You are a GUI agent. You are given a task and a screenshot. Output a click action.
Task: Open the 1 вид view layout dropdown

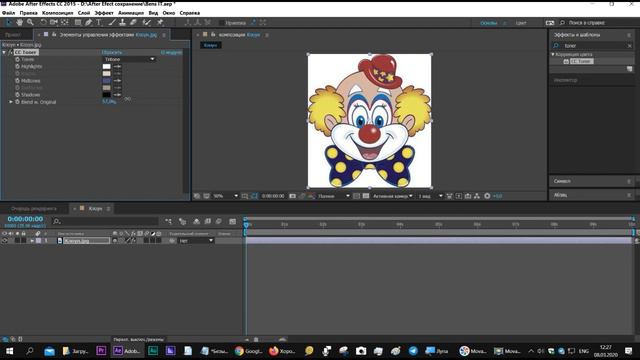[430, 196]
